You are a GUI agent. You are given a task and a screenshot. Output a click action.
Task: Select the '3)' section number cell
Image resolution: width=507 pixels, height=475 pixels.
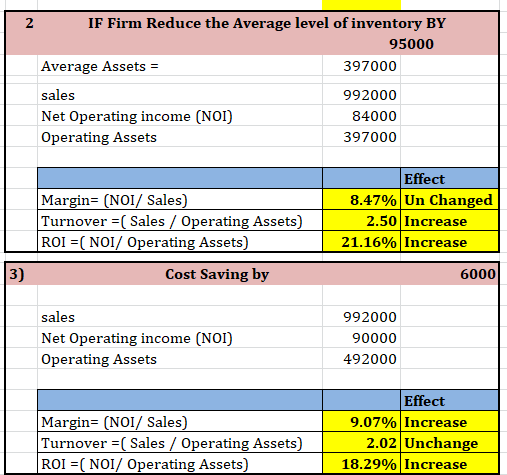17,275
